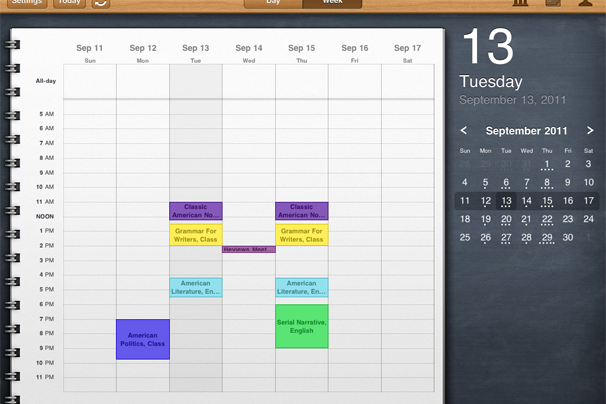Switch to Day view tab

(x=273, y=3)
